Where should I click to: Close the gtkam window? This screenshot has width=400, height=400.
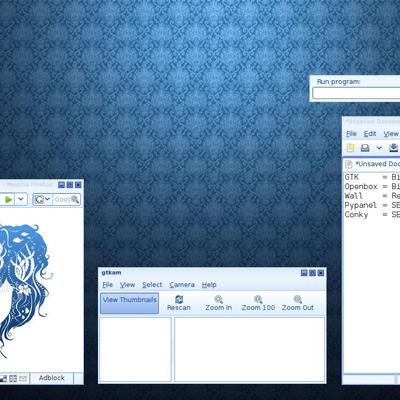tap(321, 273)
